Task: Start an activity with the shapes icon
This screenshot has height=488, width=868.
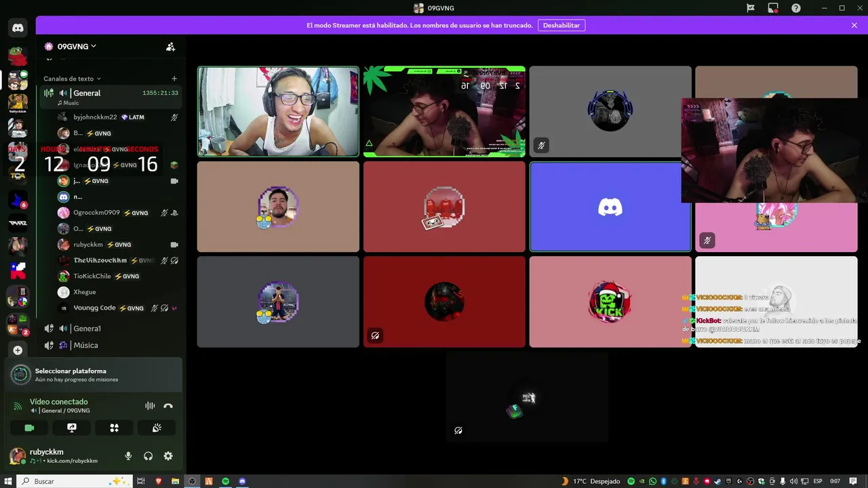Action: (114, 428)
